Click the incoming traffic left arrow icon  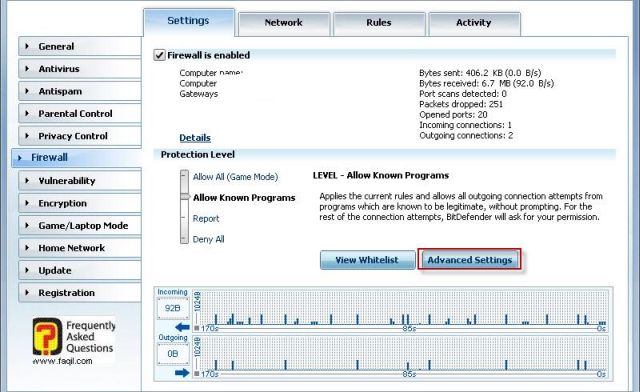pos(182,327)
